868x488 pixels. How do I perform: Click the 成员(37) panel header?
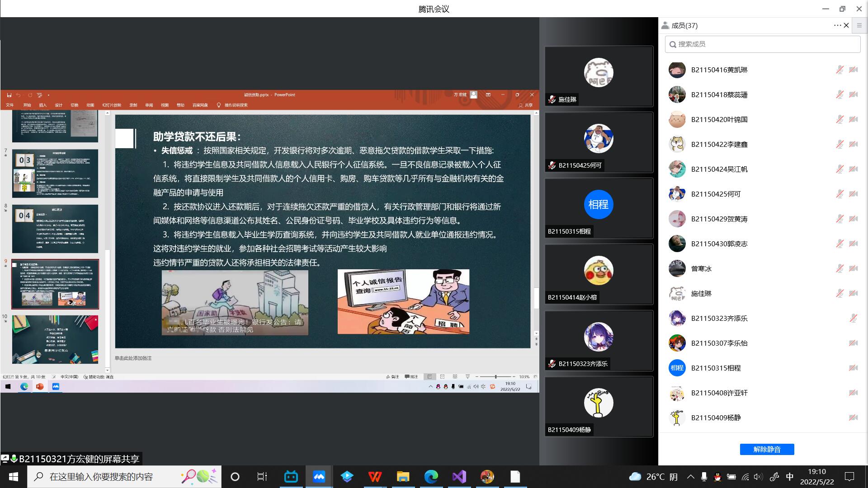pyautogui.click(x=684, y=26)
